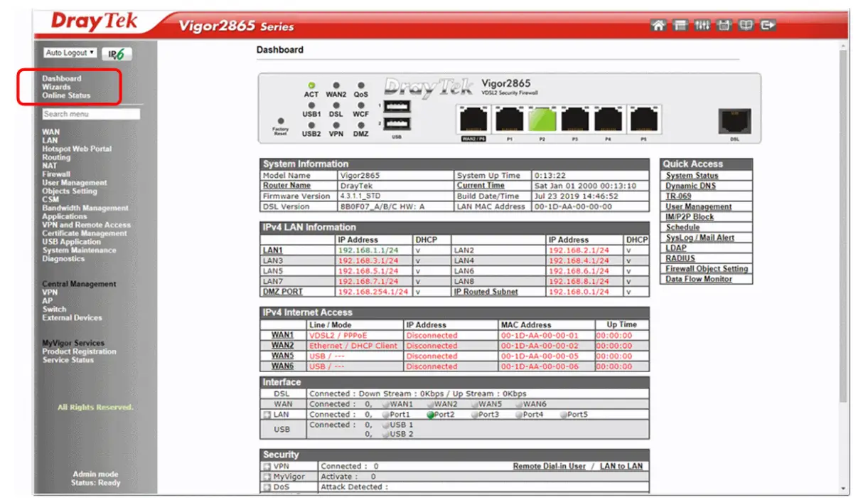Open the Remote Dial-in User link

(x=550, y=467)
